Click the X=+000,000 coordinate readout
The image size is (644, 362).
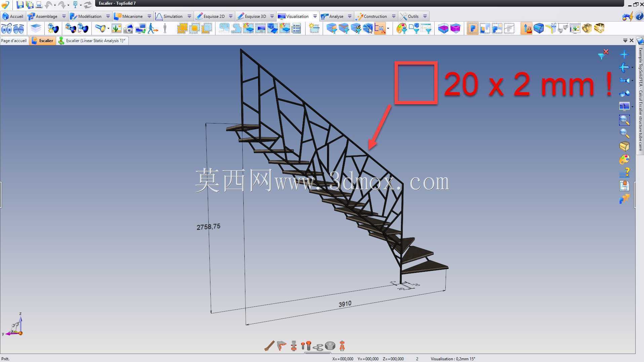343,359
